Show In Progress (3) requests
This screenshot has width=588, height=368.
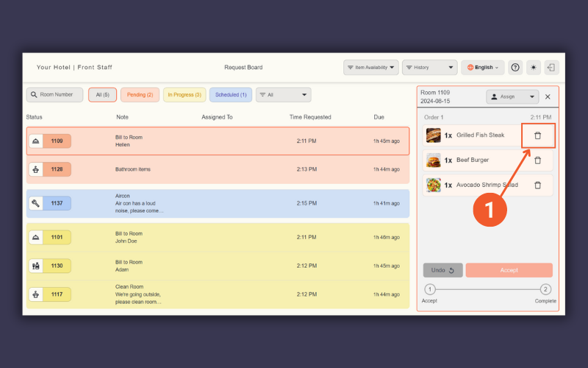click(x=184, y=95)
